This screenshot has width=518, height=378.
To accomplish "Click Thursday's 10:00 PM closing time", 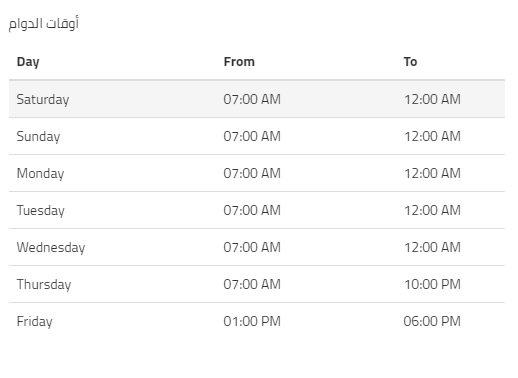I will (x=432, y=284).
